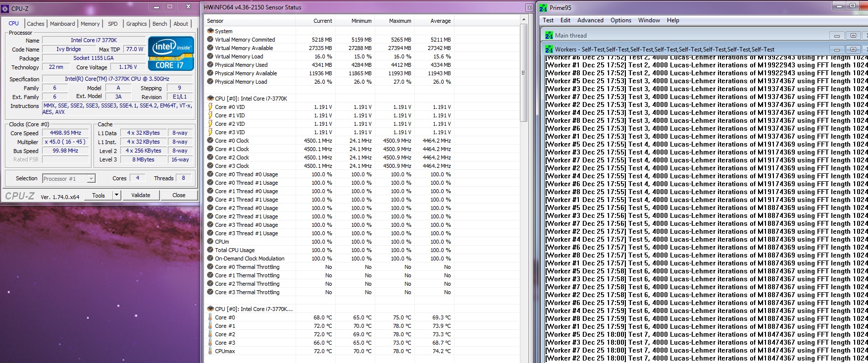Open the Test menu in Prime95
The image size is (868, 363).
(x=548, y=20)
